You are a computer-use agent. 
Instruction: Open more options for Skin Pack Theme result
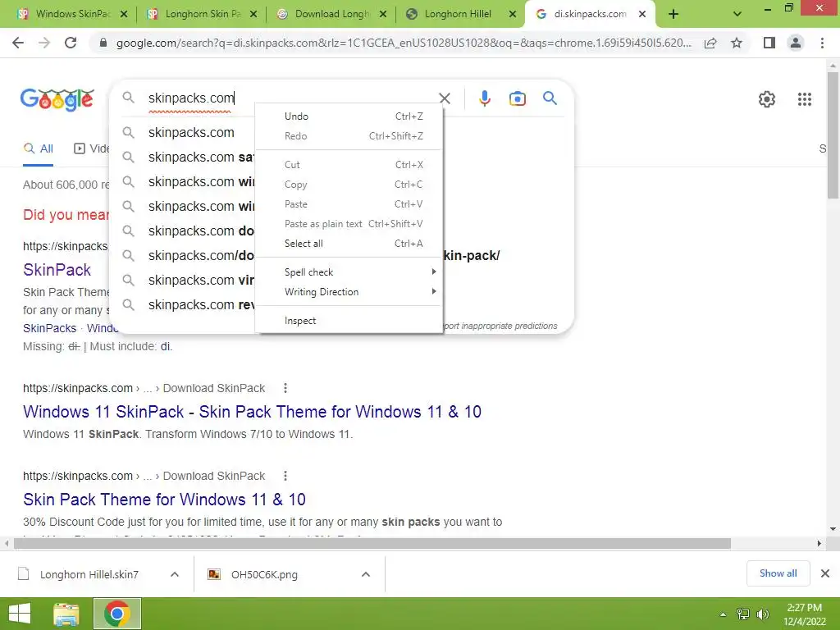(285, 476)
